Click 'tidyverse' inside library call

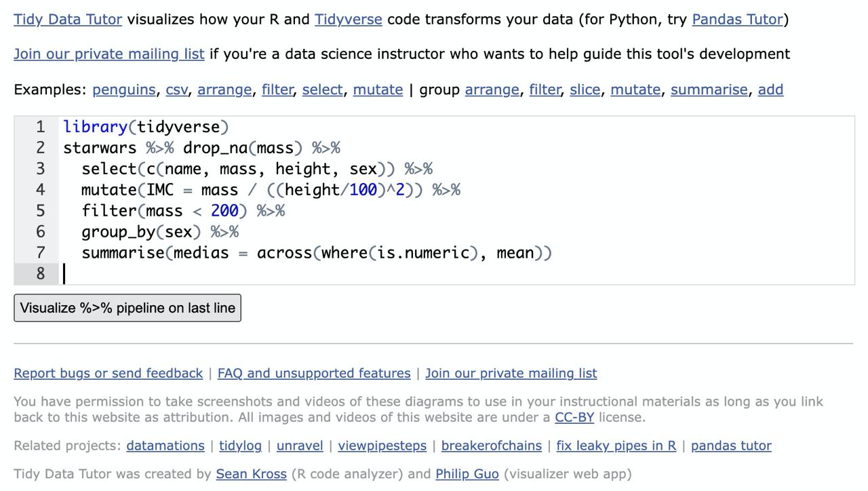[178, 127]
